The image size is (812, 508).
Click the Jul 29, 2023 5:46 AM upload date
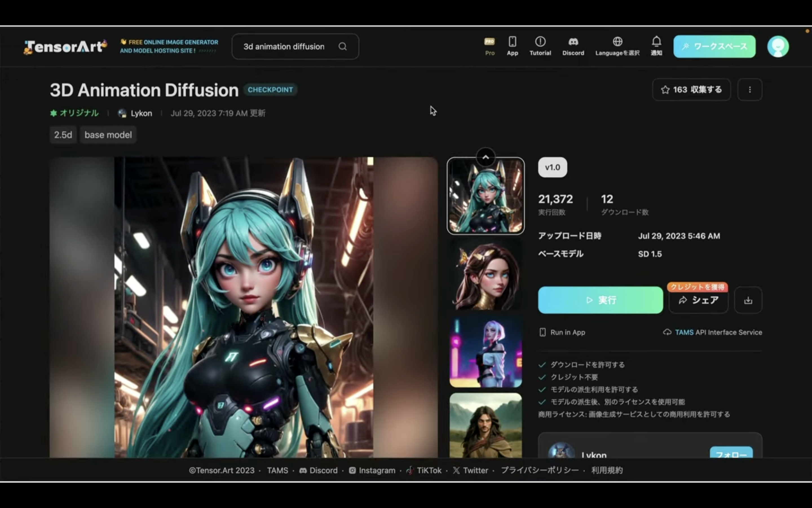[x=679, y=236]
